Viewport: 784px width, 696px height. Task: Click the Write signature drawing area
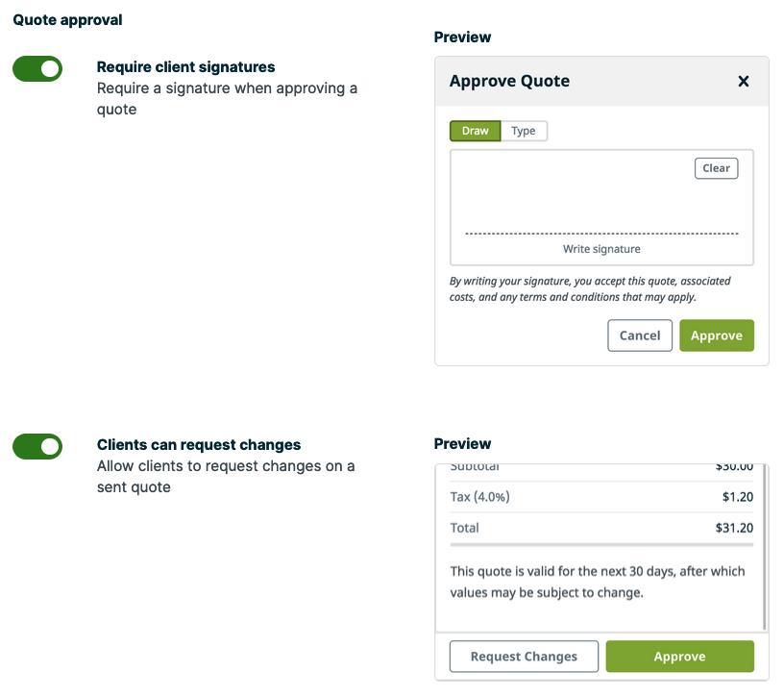(601, 207)
